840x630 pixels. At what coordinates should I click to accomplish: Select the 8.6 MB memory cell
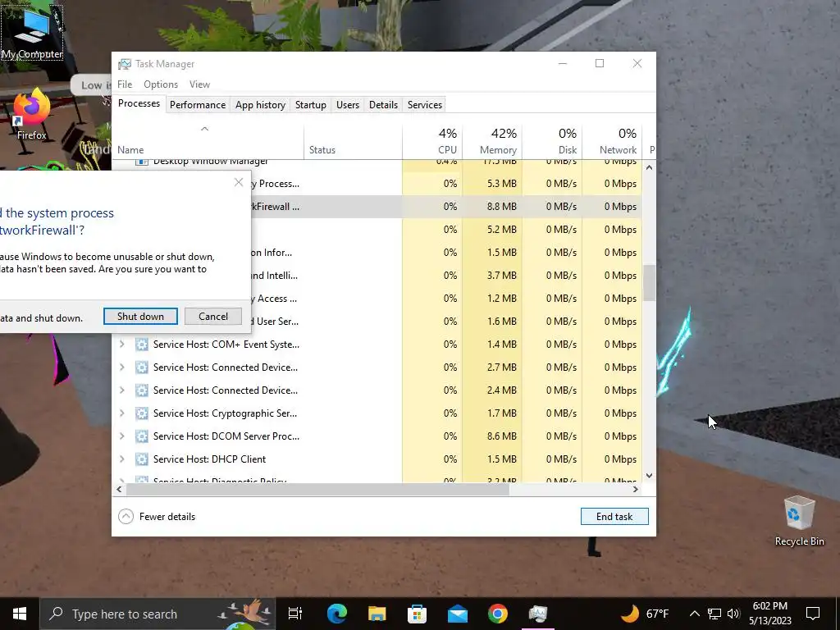pos(492,436)
